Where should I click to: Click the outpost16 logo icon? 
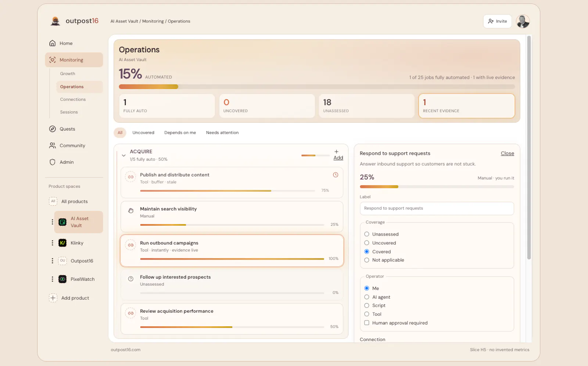click(55, 21)
